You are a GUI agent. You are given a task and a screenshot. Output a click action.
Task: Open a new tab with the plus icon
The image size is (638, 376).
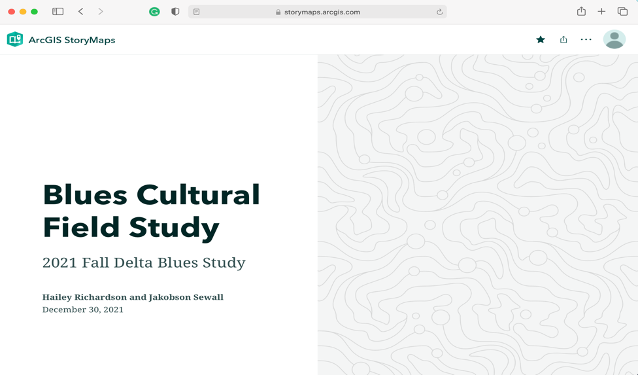click(x=601, y=12)
